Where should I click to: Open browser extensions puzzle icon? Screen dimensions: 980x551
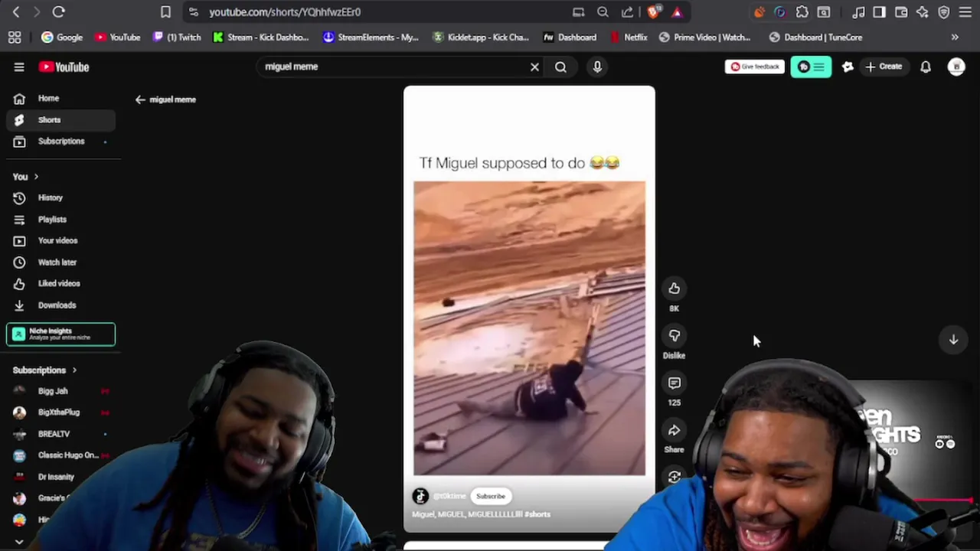802,11
